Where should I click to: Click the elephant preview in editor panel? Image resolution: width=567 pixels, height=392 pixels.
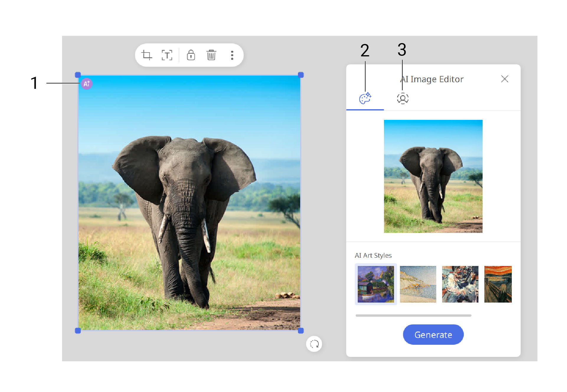(x=433, y=176)
